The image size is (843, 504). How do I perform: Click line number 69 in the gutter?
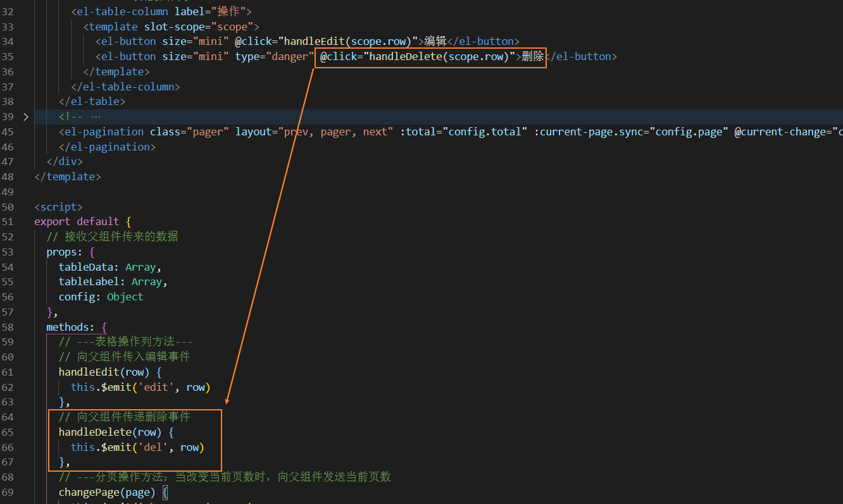8,492
